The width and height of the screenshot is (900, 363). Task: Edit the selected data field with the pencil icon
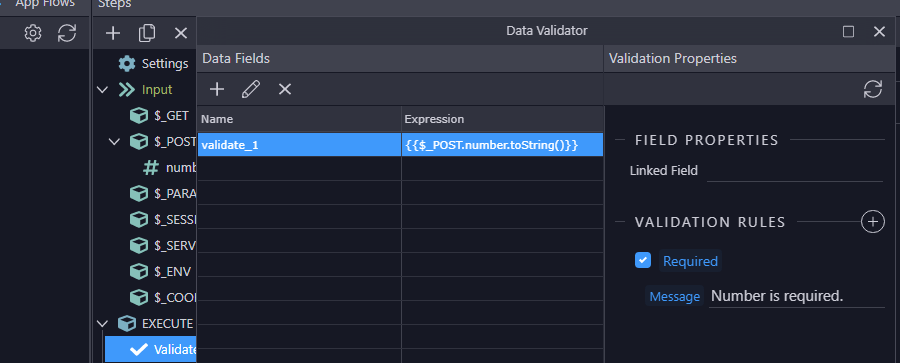251,89
